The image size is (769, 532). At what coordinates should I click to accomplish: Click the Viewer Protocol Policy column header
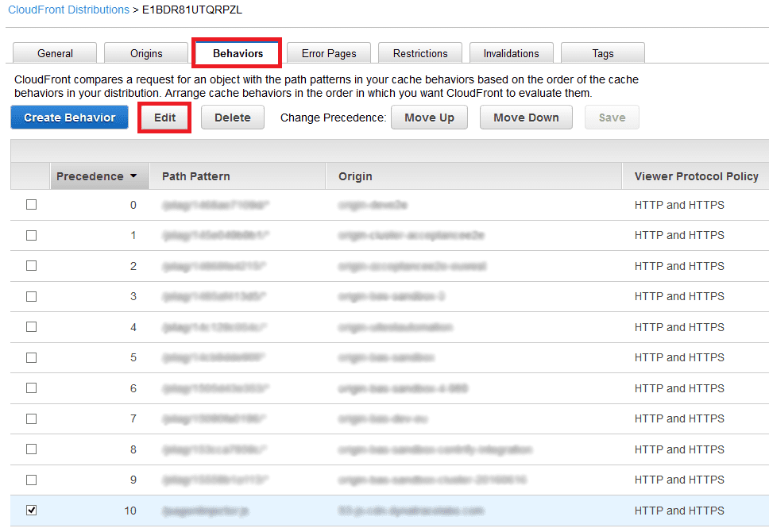click(697, 176)
